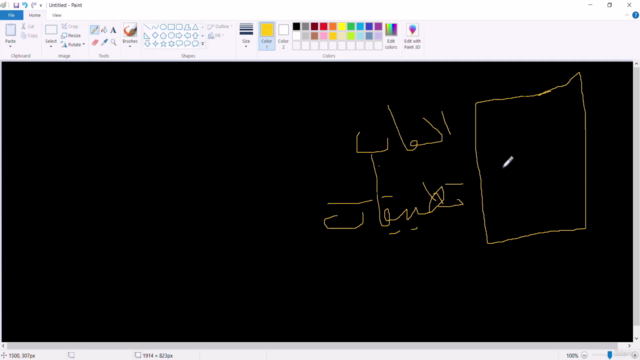
Task: Click the zoom out minus button
Action: pos(584,356)
